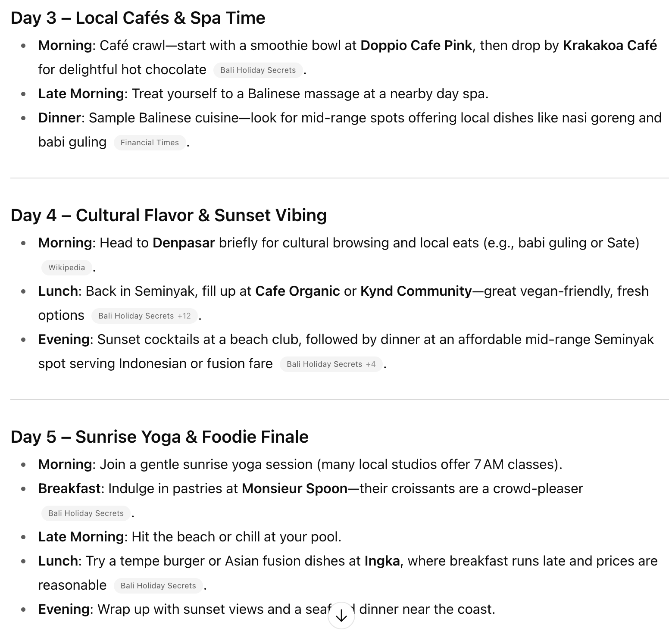Click the Day 5 – Sunrise Yoga heading
Screen dimensions: 669x644
point(159,437)
